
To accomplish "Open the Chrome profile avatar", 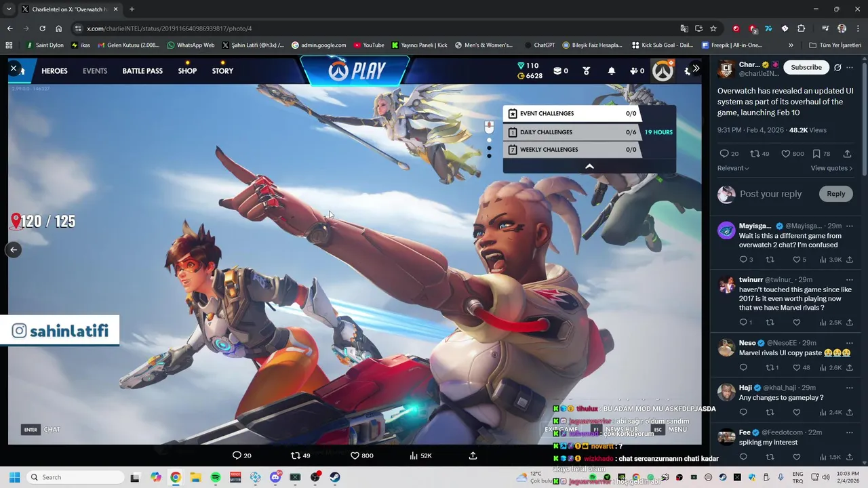I will (842, 28).
